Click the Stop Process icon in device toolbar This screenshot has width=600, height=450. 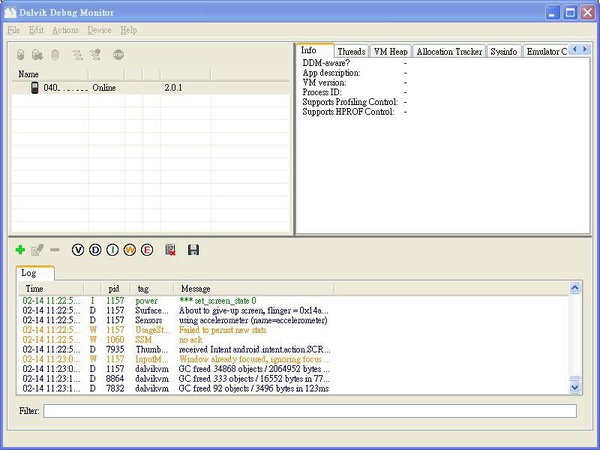pyautogui.click(x=119, y=55)
